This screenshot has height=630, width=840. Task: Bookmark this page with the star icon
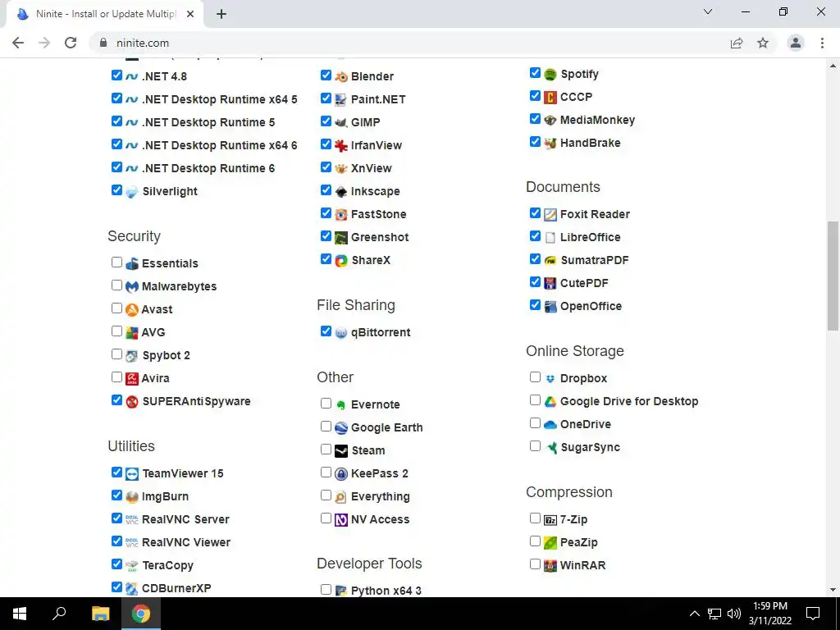[x=763, y=43]
